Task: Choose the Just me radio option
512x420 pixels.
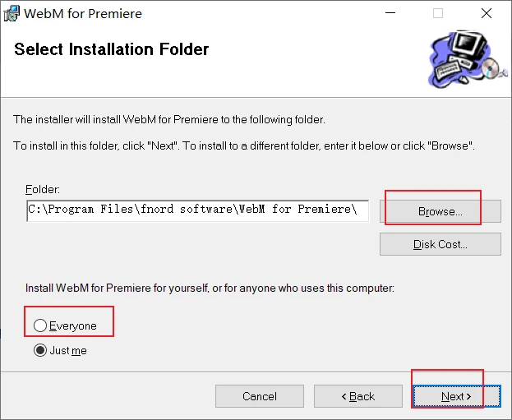Action: pyautogui.click(x=40, y=351)
